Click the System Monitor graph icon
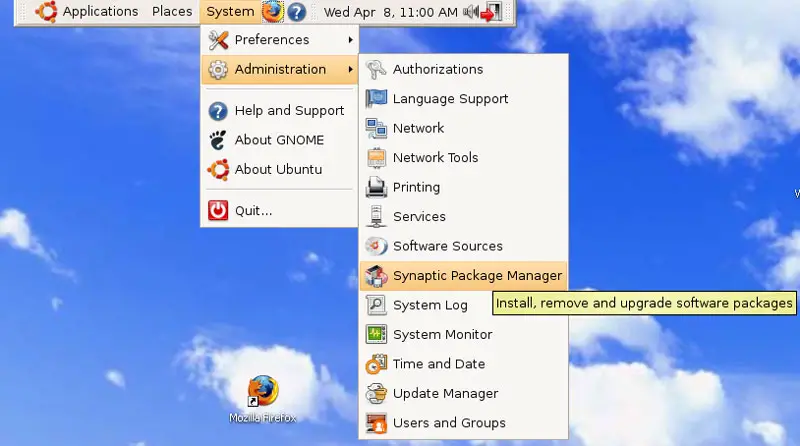Viewport: 800px width, 446px height. [377, 334]
